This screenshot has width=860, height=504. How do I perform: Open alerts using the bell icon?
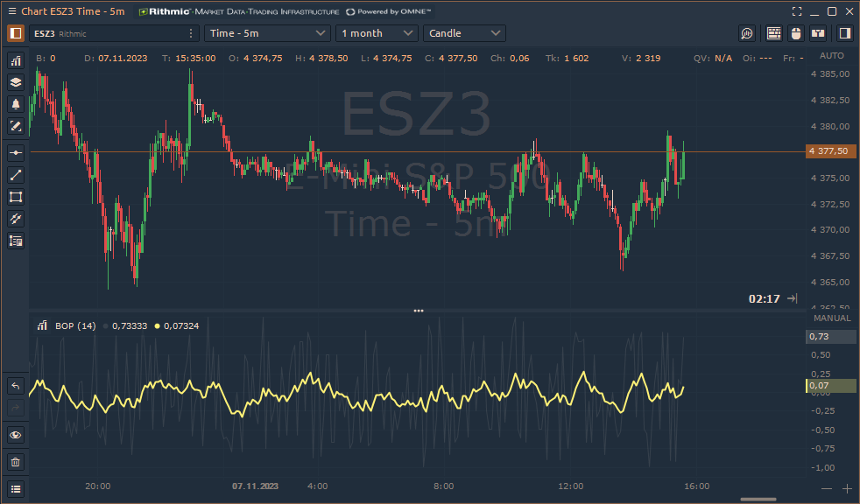click(x=16, y=104)
